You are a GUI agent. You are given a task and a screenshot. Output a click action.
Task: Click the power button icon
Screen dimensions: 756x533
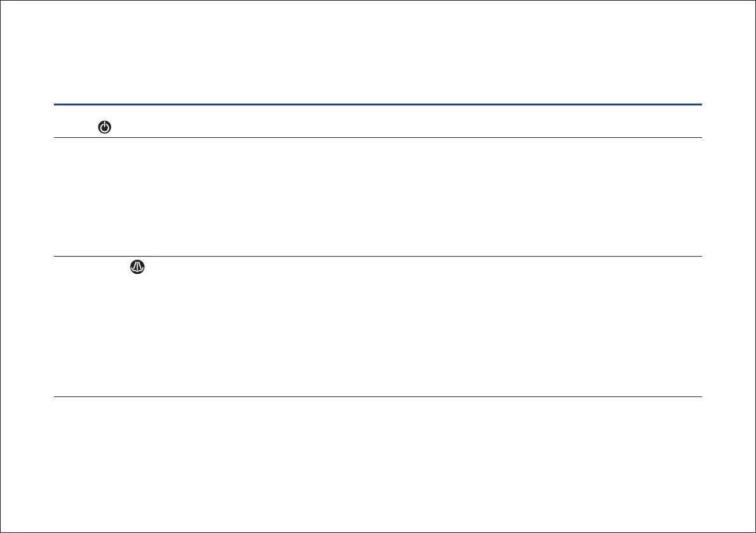coord(105,127)
